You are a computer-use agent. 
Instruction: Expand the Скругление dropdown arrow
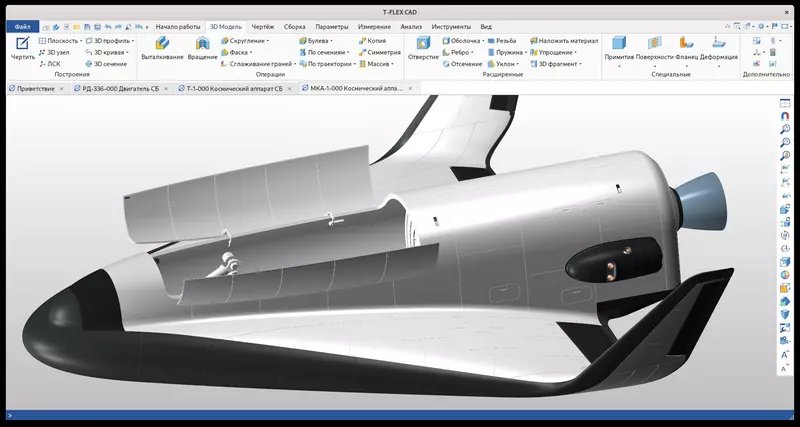[269, 41]
